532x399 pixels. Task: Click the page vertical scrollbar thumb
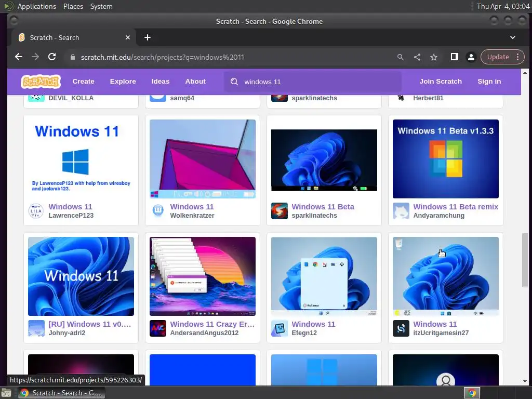click(x=525, y=260)
